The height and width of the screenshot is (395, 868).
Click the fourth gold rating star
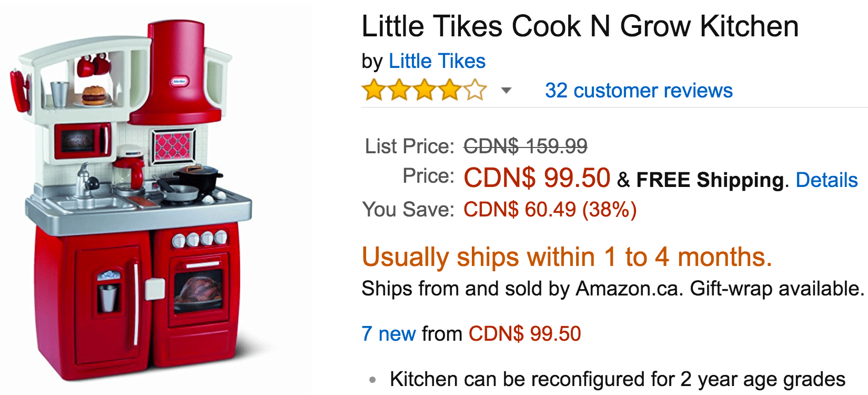coord(450,90)
